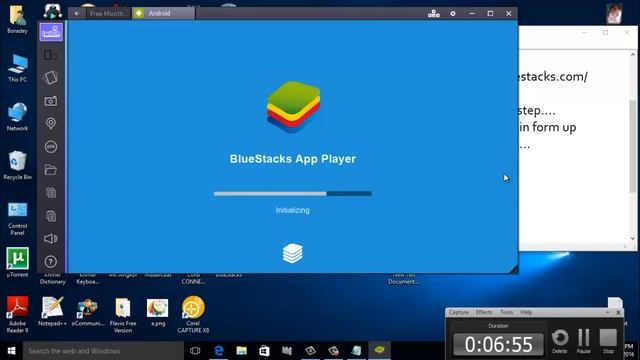Switch to the Free Month tab
Viewport: 640px width, 360px height.
tap(108, 13)
